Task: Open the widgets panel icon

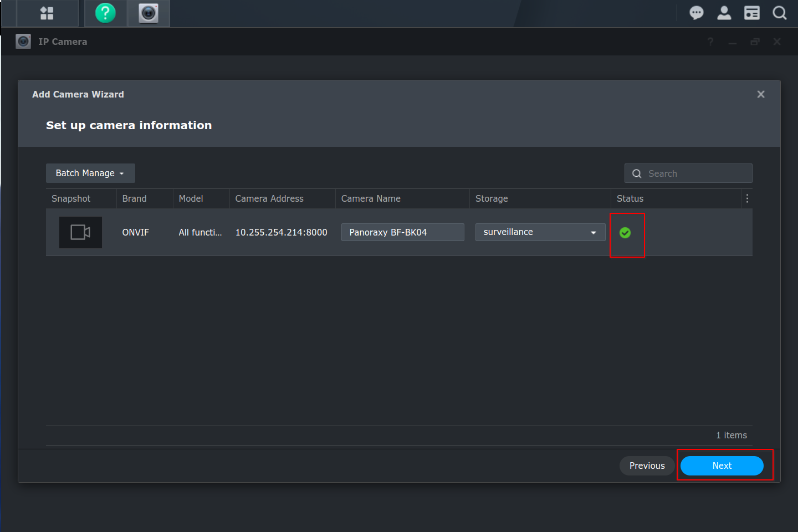Action: tap(751, 13)
